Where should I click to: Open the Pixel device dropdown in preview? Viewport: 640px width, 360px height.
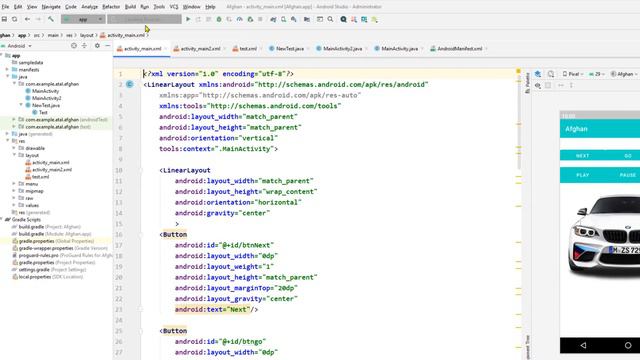click(573, 74)
